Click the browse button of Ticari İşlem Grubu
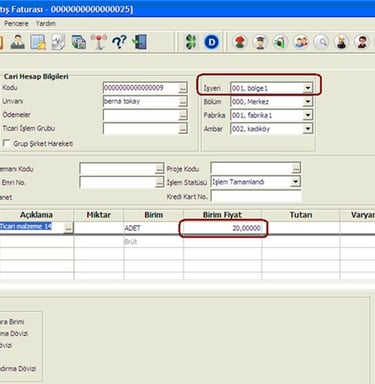This screenshot has height=384, width=375. point(183,129)
